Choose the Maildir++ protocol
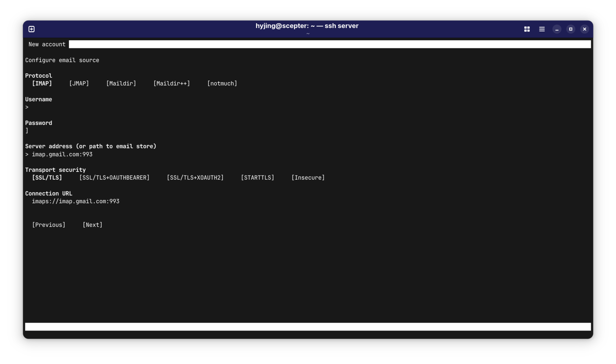The width and height of the screenshot is (616, 364). point(171,83)
